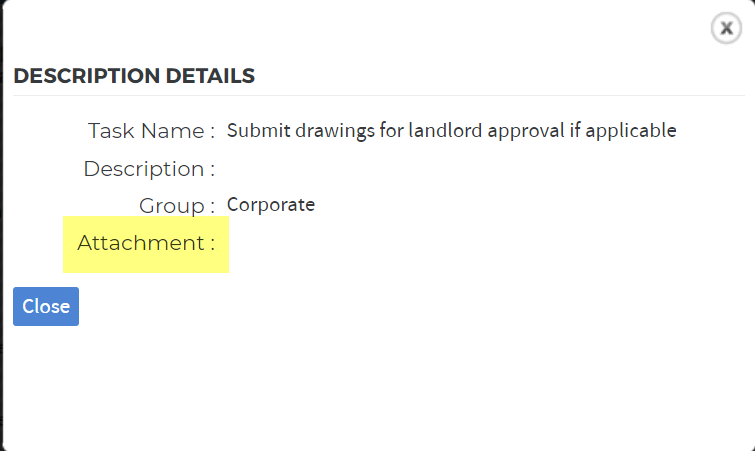
Task: Click the word DESCRIPTION in the heading
Action: 87,76
